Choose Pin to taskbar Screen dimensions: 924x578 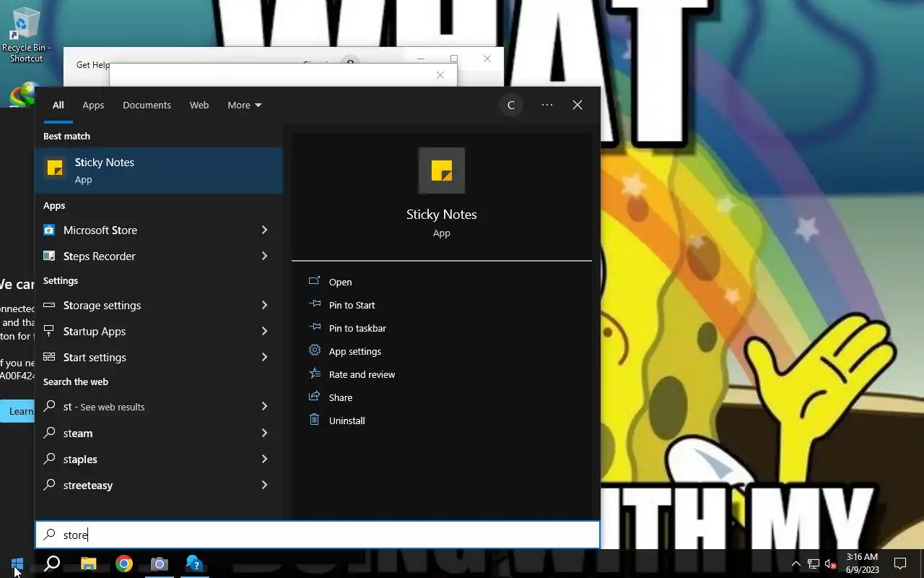tap(357, 328)
